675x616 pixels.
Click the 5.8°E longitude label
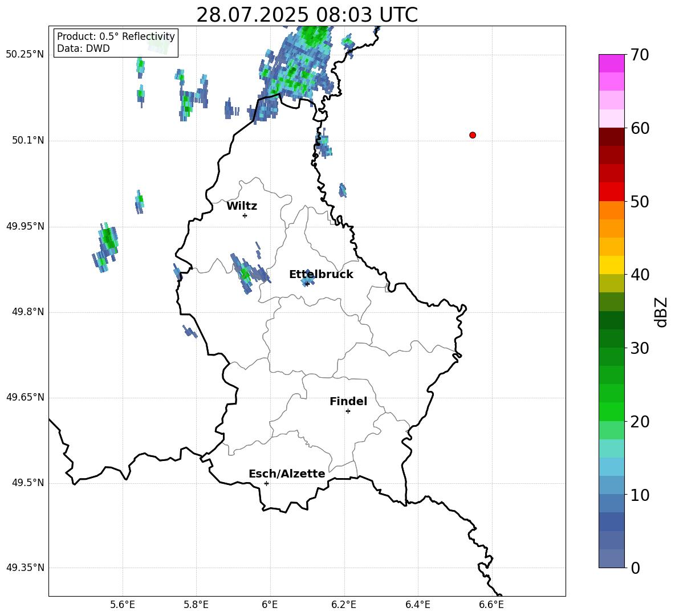click(x=196, y=605)
